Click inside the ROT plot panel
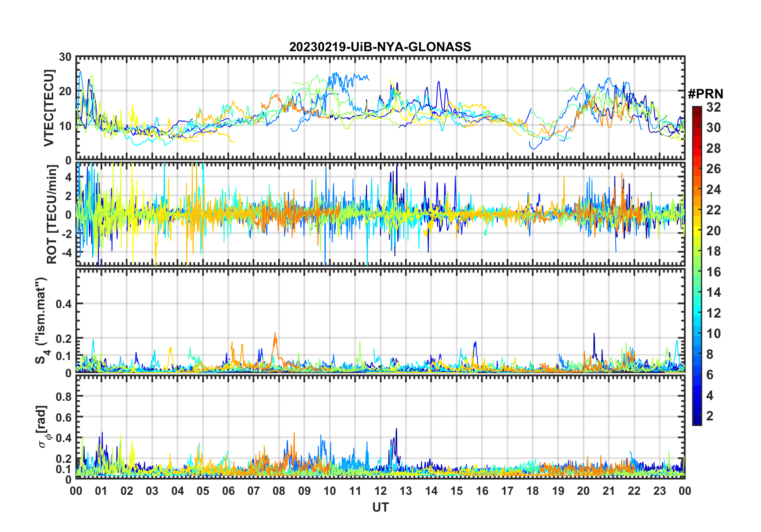 [380, 214]
